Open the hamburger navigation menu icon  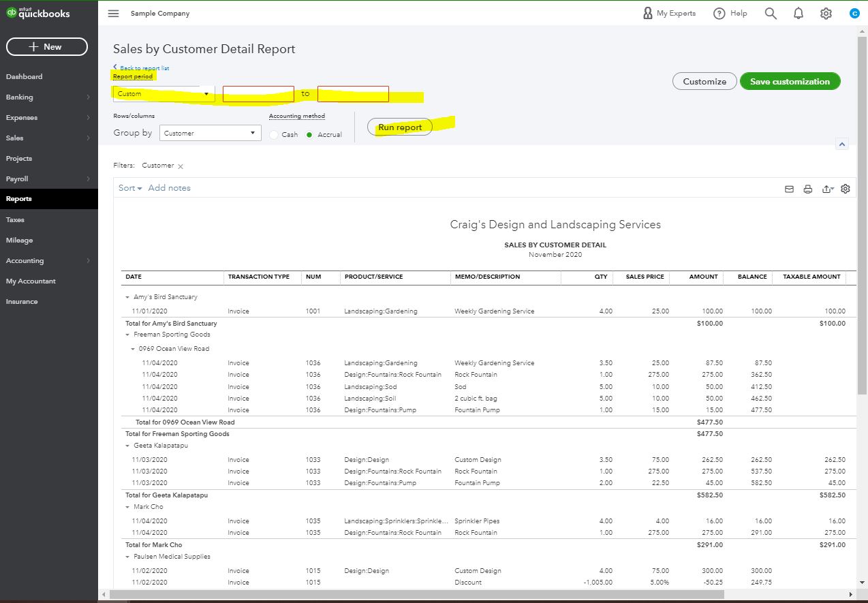[x=114, y=14]
